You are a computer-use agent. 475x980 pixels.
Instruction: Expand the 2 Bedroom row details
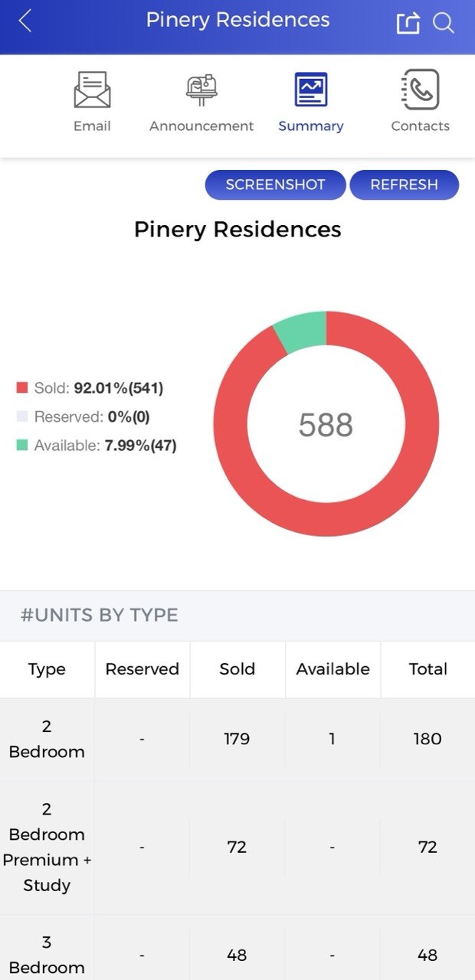[x=47, y=738]
